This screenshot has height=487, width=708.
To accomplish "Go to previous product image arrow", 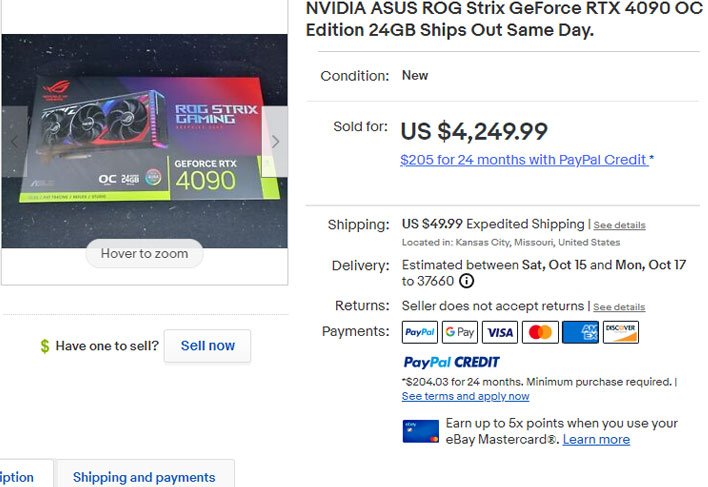I will [x=13, y=142].
